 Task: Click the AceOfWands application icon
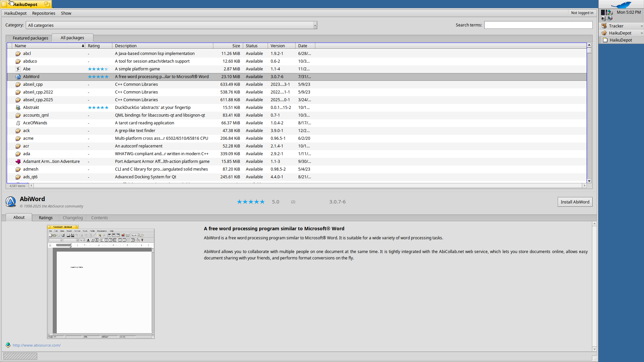(18, 123)
